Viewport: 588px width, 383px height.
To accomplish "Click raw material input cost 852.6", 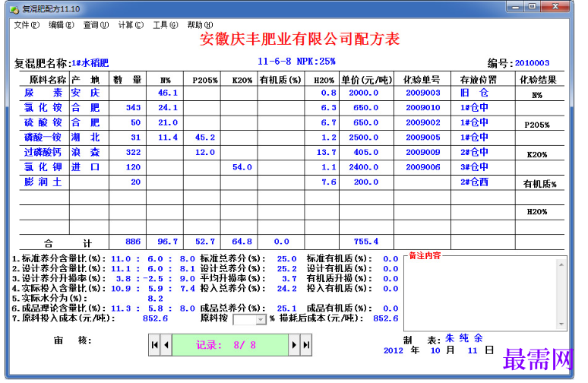I will pos(155,318).
